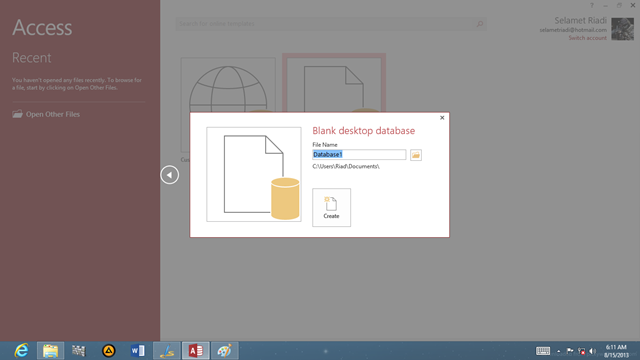Select the Database1 file name field
The width and height of the screenshot is (640, 360).
click(x=359, y=154)
